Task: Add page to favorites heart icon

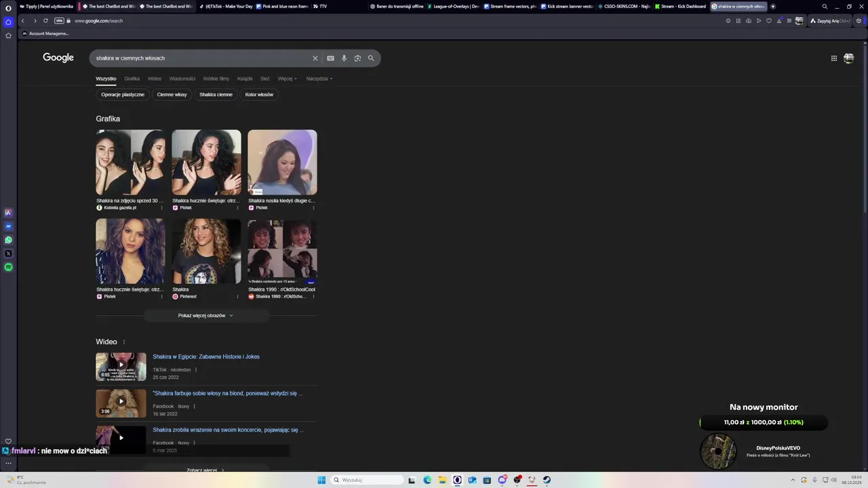Action: [x=769, y=21]
